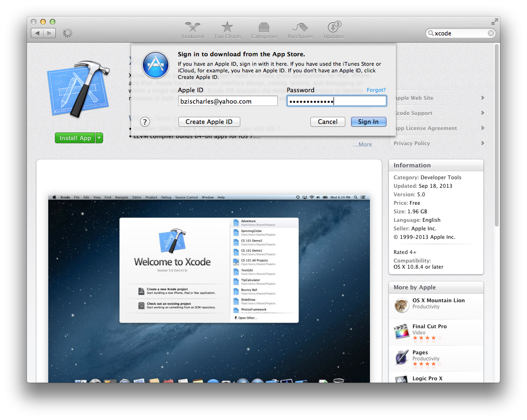Click the Forgot? password link

click(376, 90)
